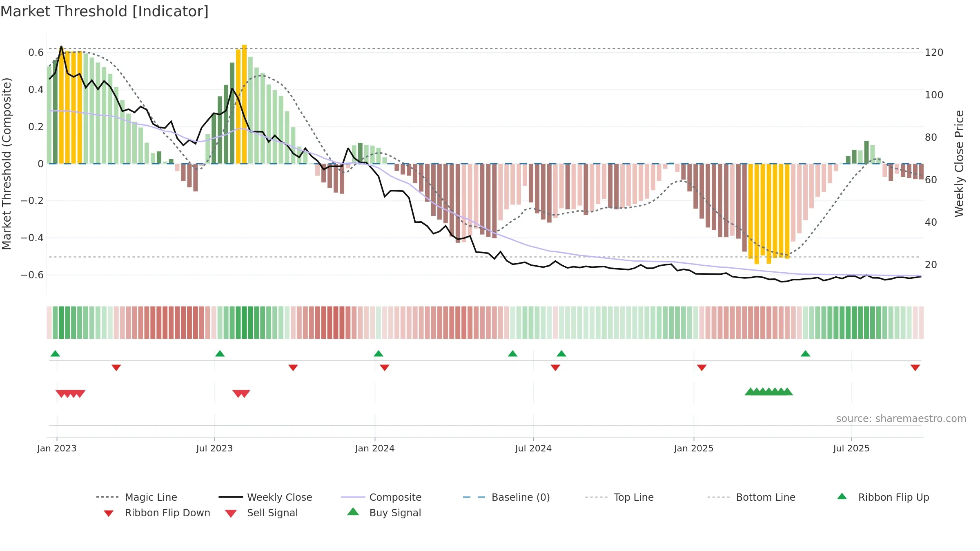
Task: Click the sell signal cluster in Jan 2023
Action: click(71, 394)
